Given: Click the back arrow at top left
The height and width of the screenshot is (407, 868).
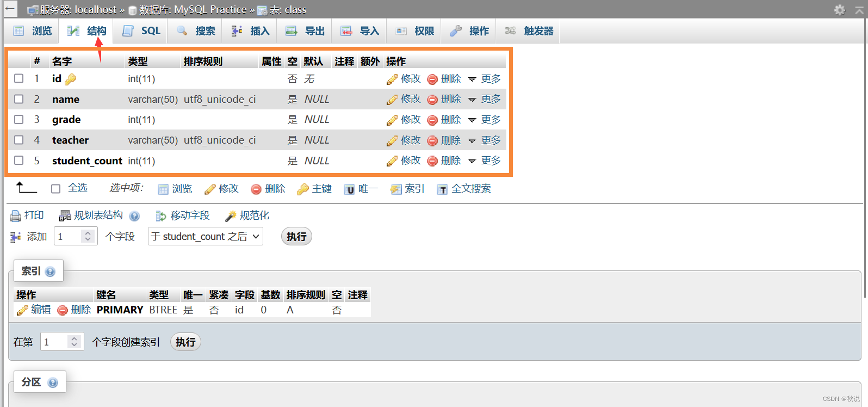Looking at the screenshot, I should [x=9, y=9].
